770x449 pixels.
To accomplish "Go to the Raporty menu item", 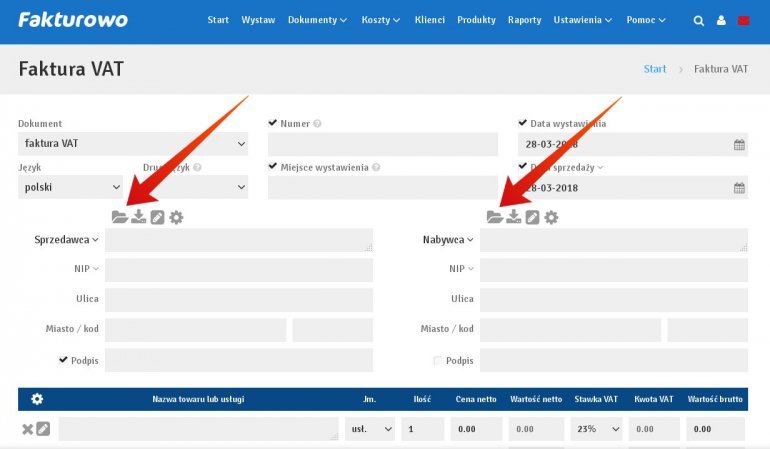I will (x=524, y=20).
